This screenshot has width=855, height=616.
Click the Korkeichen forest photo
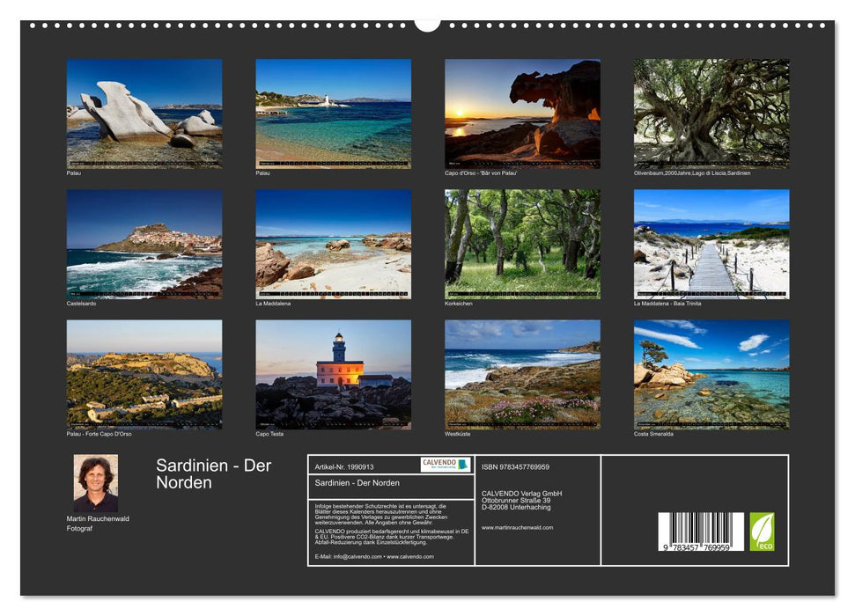(523, 245)
